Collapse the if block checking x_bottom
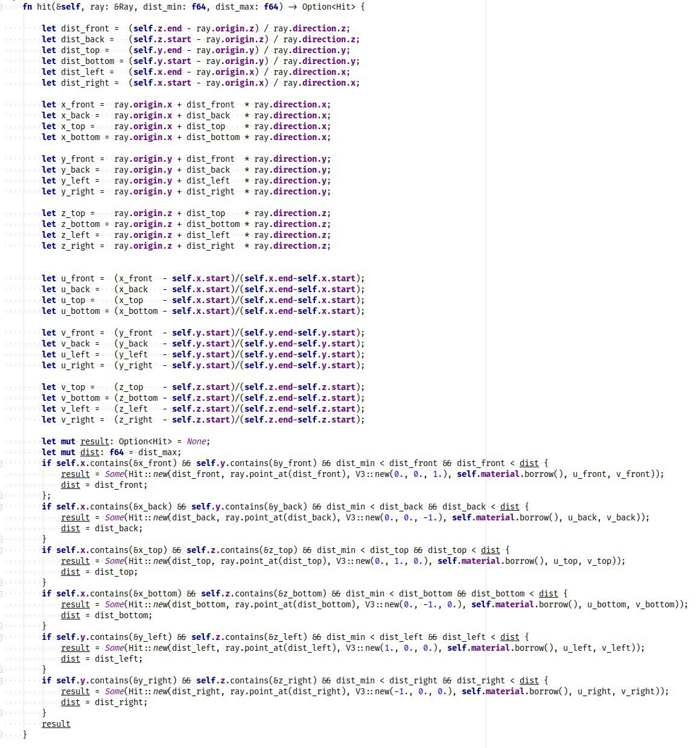This screenshot has width=700, height=748. (1, 593)
